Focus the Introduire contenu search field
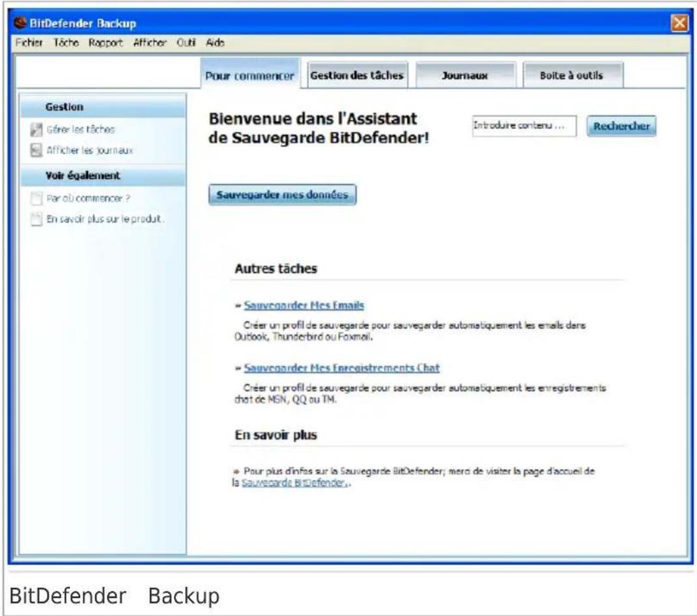 point(524,126)
